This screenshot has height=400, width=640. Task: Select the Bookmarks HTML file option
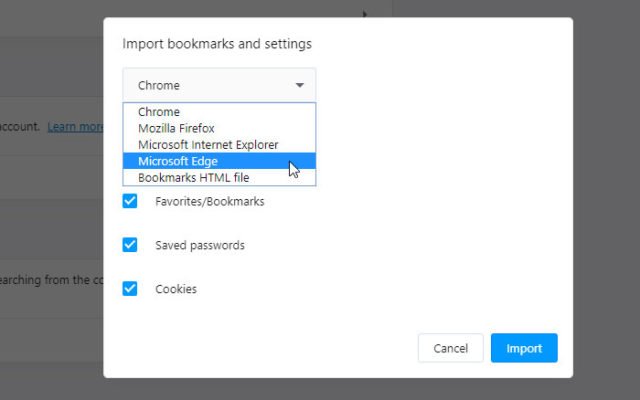coord(194,177)
